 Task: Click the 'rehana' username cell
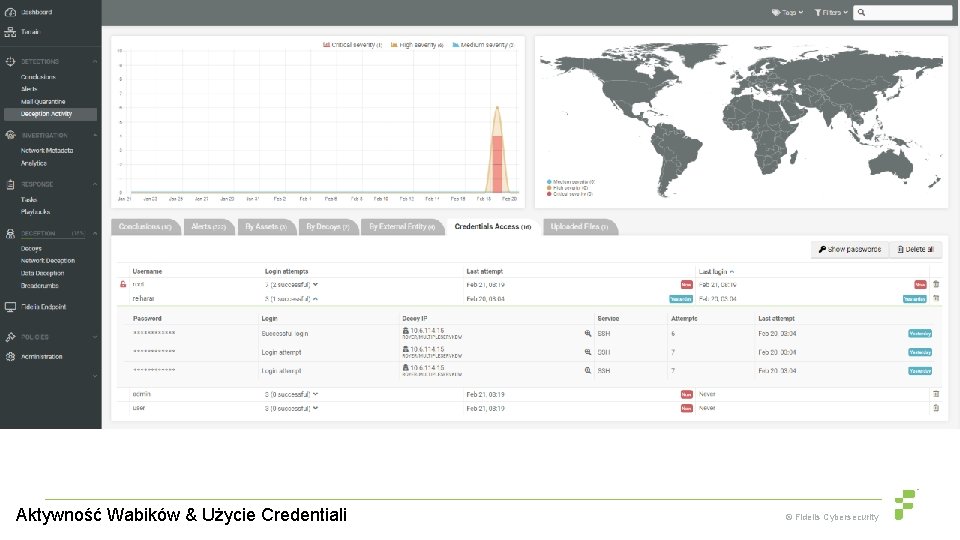143,299
